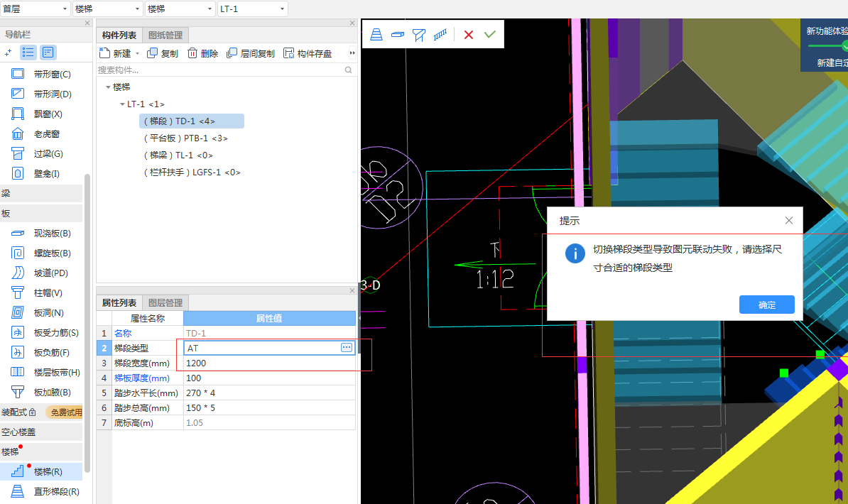Click 确定 in the prompt dialog

tap(767, 305)
